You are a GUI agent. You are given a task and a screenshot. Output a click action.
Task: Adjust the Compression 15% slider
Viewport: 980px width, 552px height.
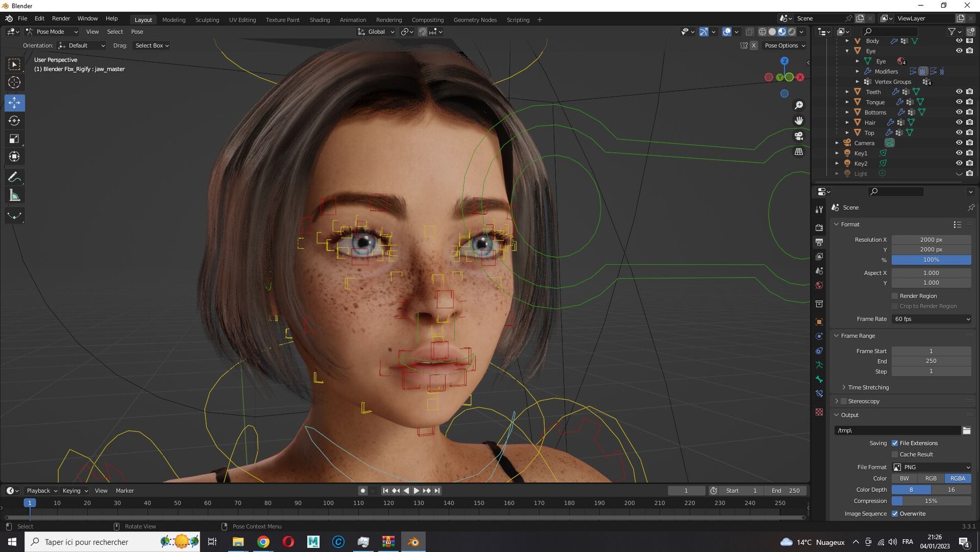[x=932, y=501]
